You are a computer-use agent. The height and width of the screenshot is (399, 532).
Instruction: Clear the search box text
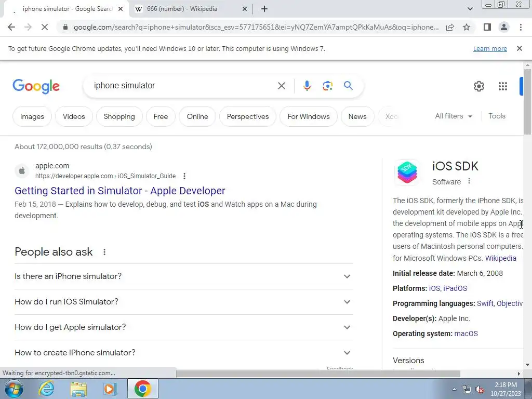click(x=281, y=86)
